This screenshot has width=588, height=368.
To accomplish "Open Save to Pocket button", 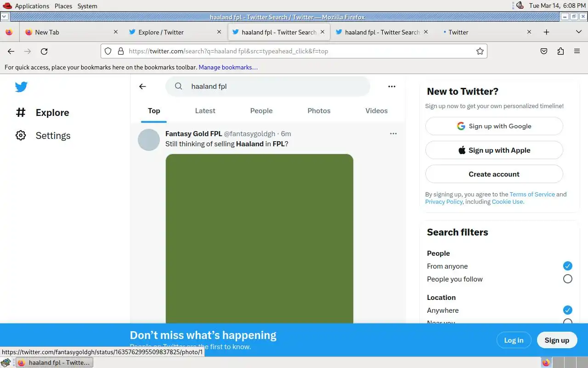I will point(544,51).
